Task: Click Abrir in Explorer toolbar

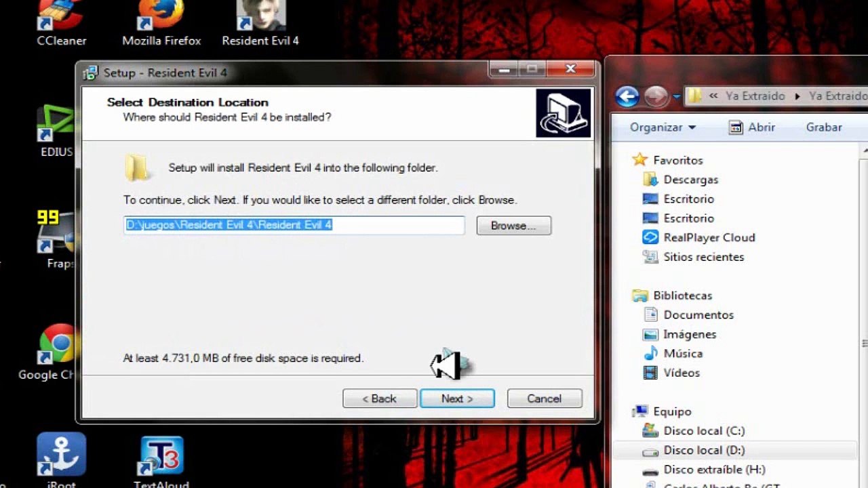Action: pos(752,127)
